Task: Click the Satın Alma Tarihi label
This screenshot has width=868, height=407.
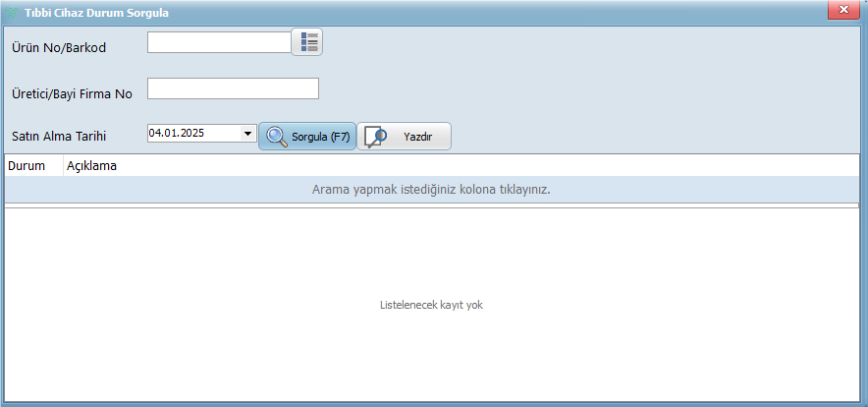Action: click(x=58, y=137)
